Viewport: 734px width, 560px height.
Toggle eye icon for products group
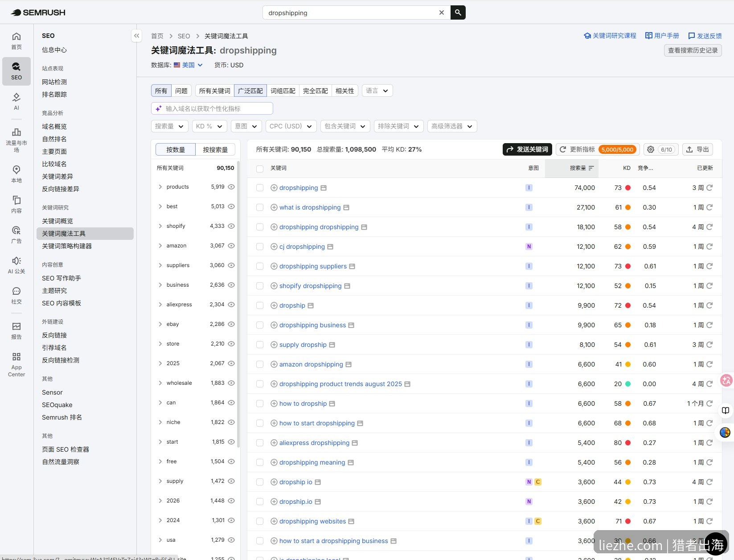pos(231,187)
